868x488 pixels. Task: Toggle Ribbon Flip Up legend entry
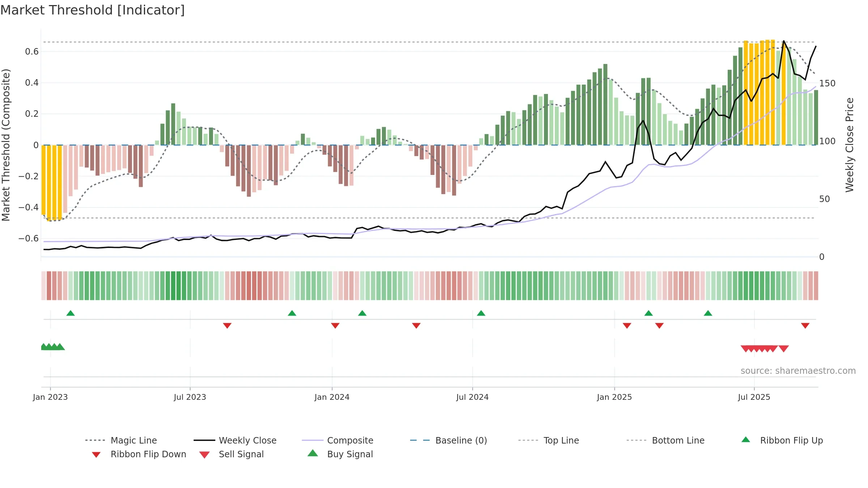tap(782, 440)
